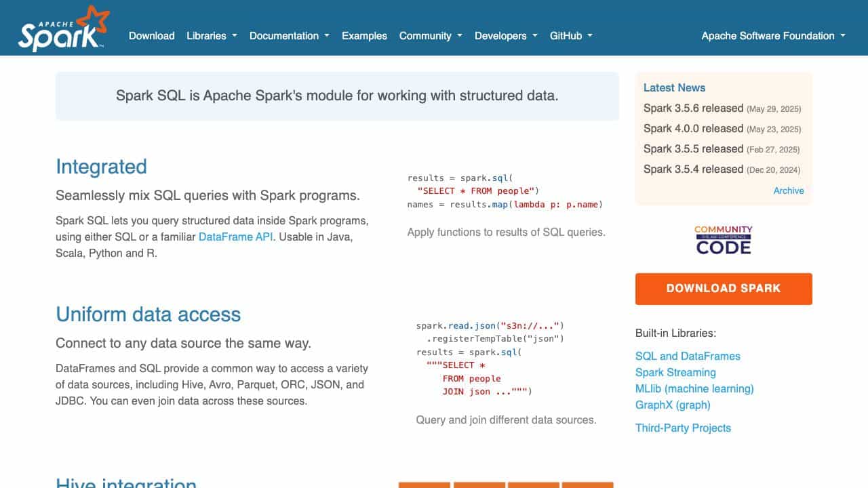Open the Developers dropdown menu
Viewport: 868px width, 488px height.
click(506, 36)
